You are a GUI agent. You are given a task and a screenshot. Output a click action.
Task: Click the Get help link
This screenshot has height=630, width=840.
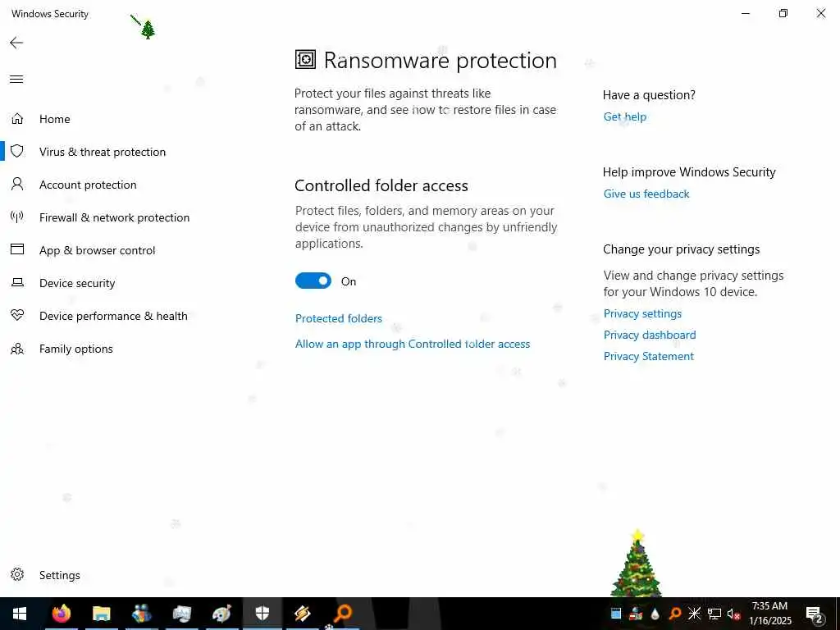click(x=624, y=116)
